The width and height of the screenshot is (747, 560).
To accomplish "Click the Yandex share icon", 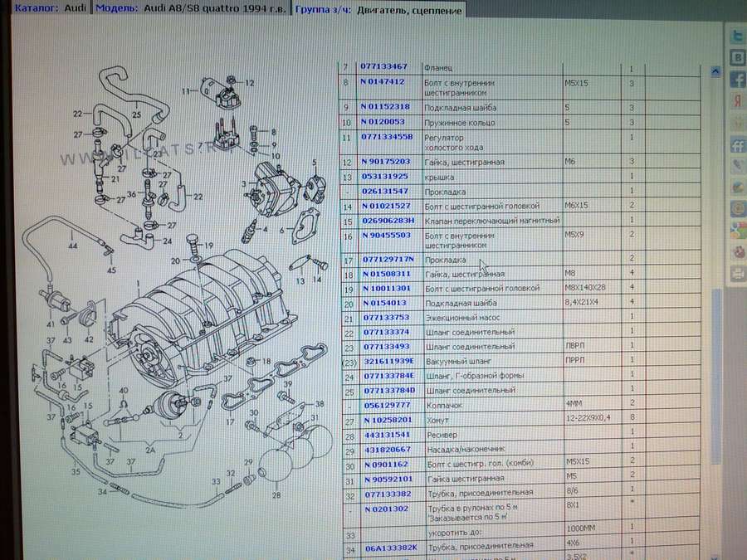I will (x=735, y=100).
